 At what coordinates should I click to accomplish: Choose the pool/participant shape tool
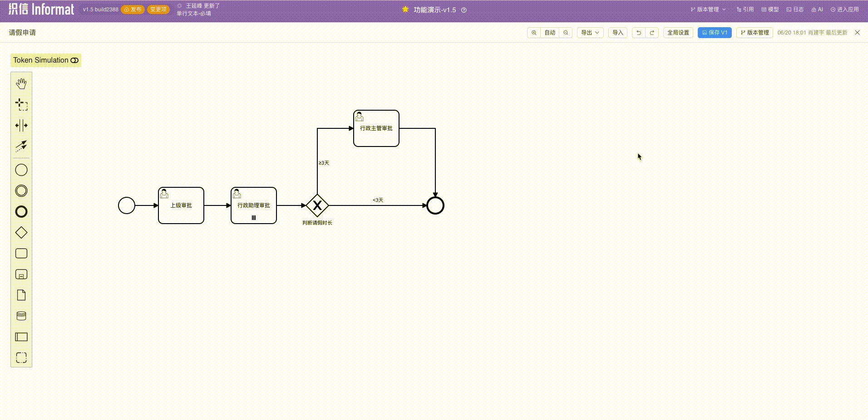[x=21, y=337]
